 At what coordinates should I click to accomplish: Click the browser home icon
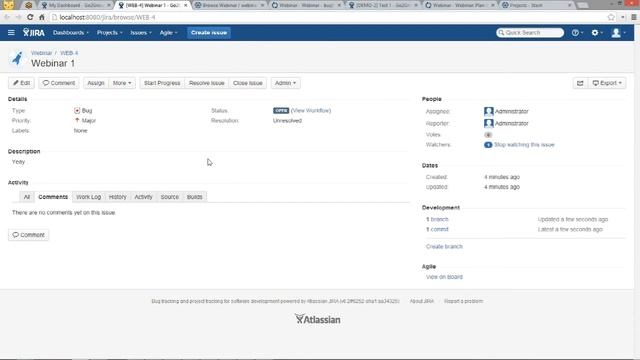[x=42, y=17]
